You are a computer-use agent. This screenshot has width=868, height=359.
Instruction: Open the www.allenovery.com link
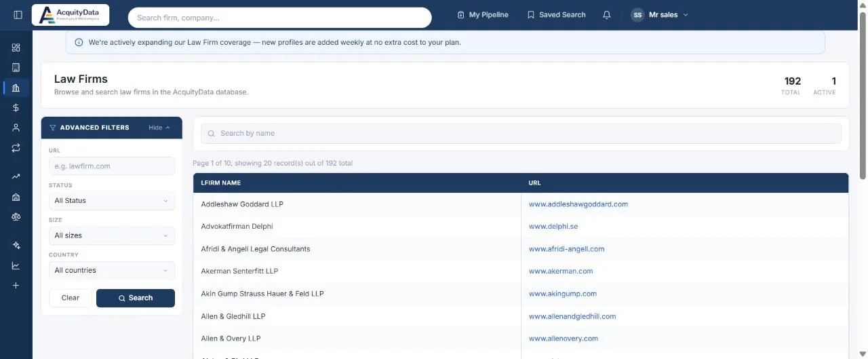click(x=564, y=339)
